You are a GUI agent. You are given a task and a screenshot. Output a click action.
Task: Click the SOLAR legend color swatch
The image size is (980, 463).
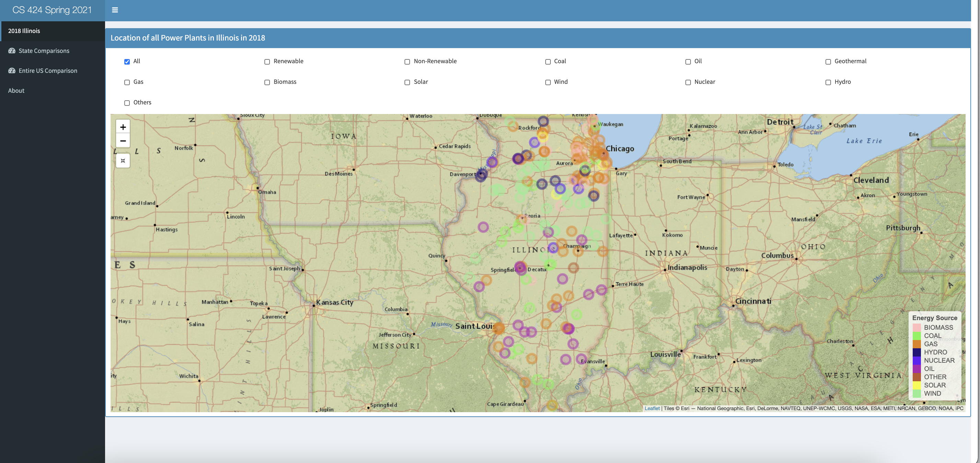(917, 385)
